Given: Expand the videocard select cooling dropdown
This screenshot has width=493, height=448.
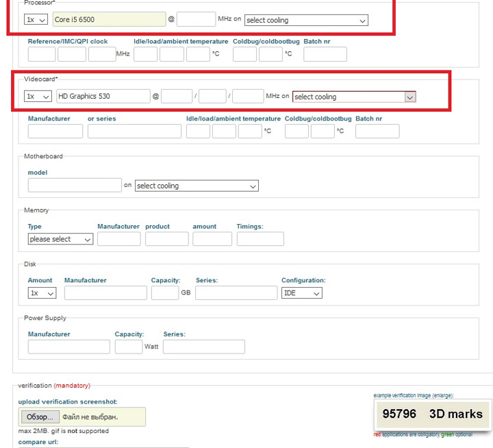Looking at the screenshot, I should coord(355,97).
